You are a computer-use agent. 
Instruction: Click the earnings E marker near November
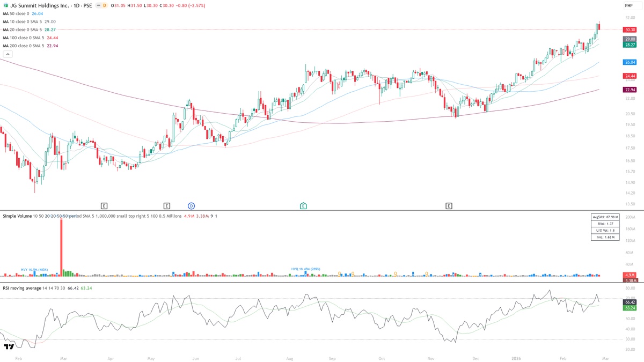(449, 205)
